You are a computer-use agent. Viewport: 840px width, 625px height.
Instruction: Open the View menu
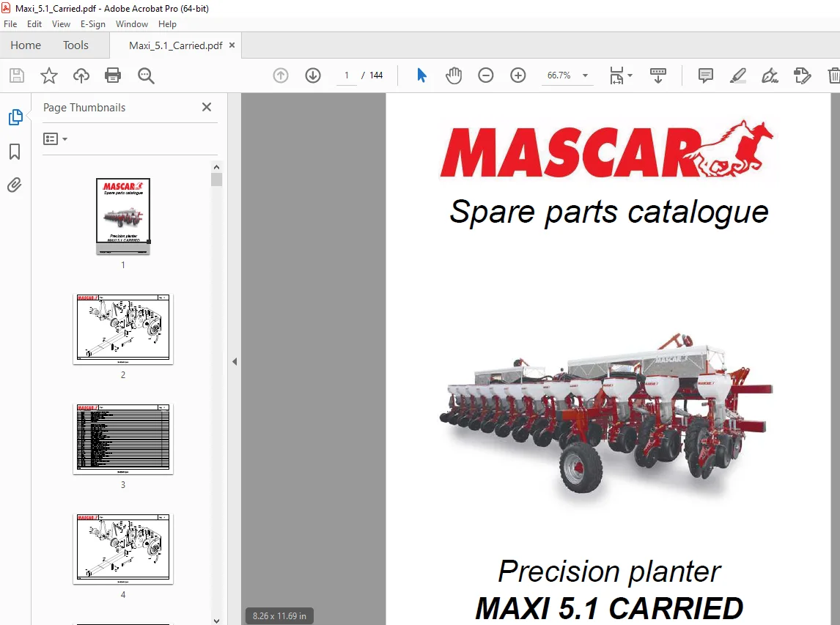(x=61, y=24)
